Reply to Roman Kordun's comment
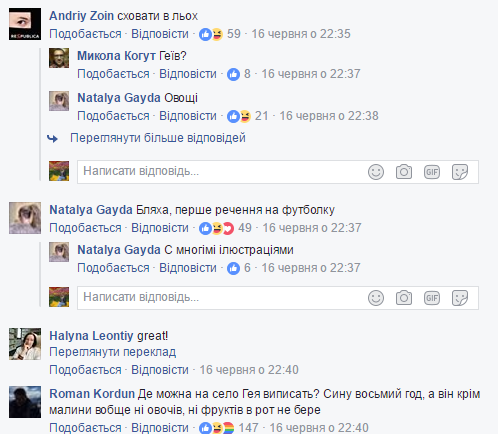 tap(160, 428)
